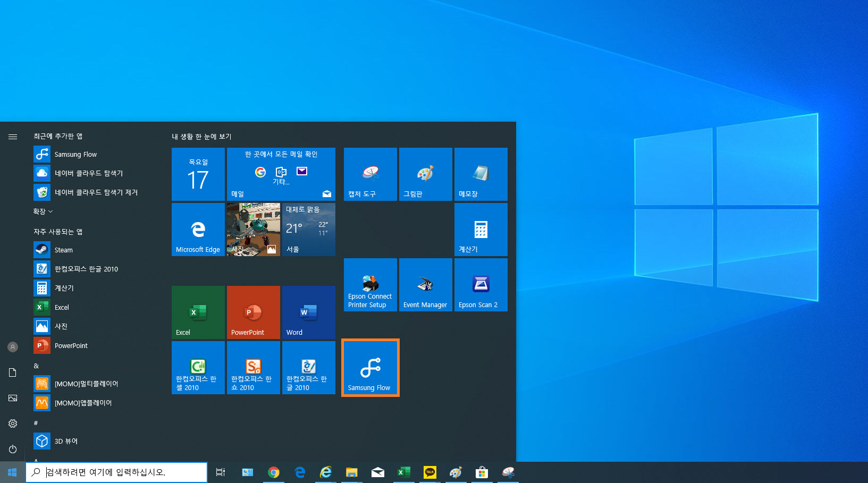Open Excel from the taskbar
Image resolution: width=868 pixels, height=483 pixels.
pos(404,472)
